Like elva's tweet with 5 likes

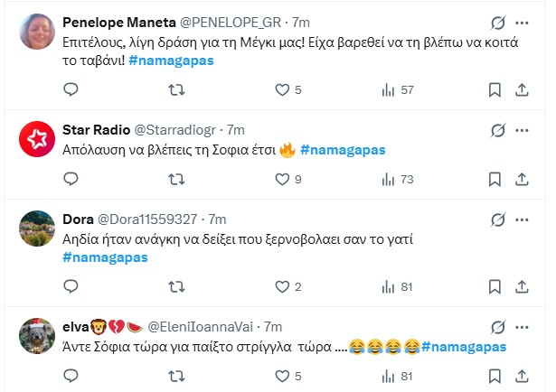(282, 376)
